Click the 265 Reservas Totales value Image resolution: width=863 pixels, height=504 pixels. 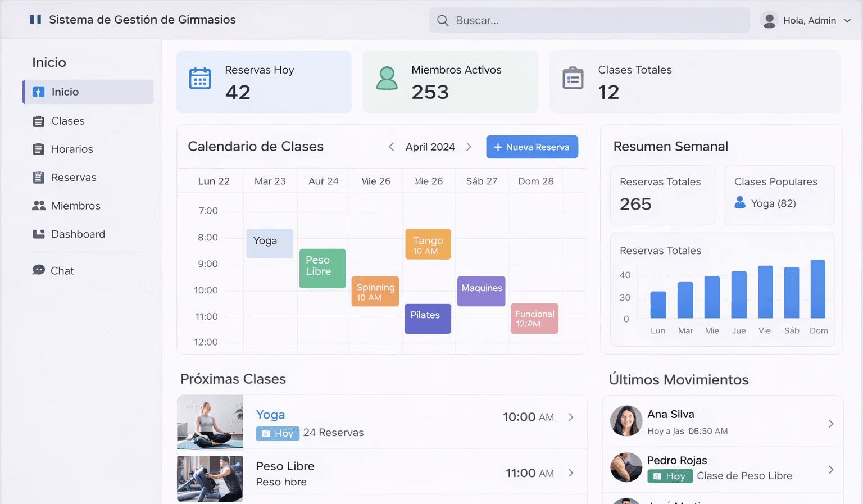[x=635, y=204]
